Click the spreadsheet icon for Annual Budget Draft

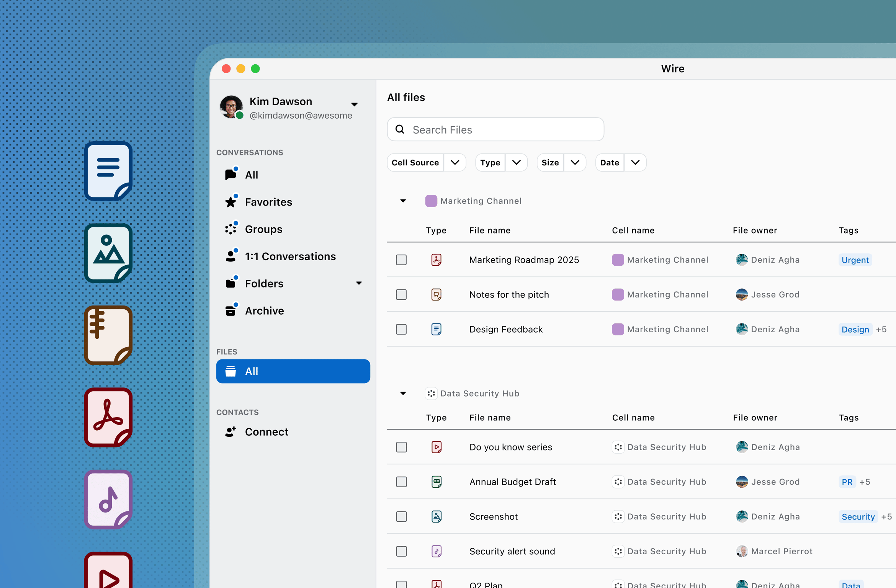click(436, 482)
